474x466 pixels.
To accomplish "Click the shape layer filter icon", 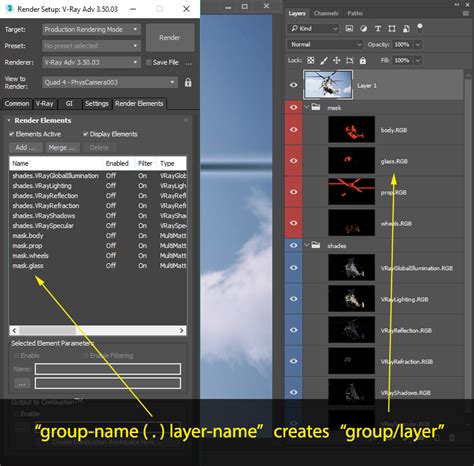I will [392, 29].
